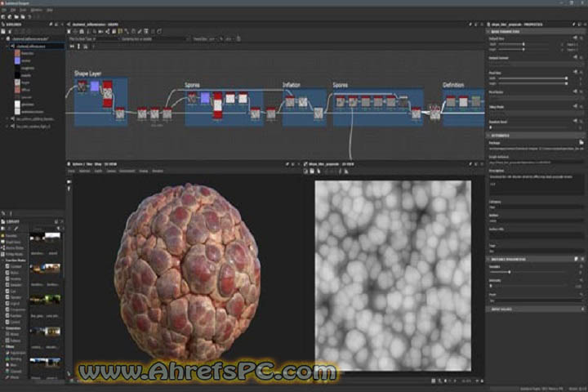Click the horizontal align arrows icon below filter
The image size is (588, 392).
click(x=73, y=47)
